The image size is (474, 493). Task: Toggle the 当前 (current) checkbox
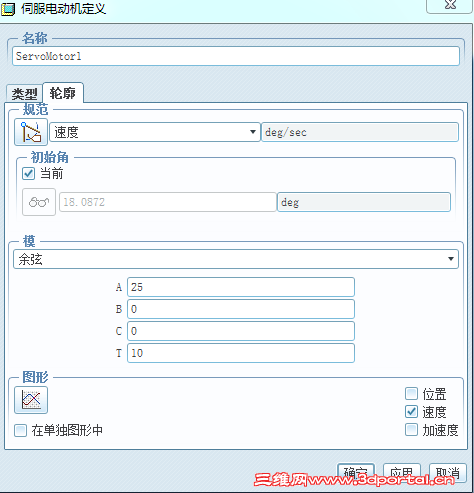tap(28, 173)
